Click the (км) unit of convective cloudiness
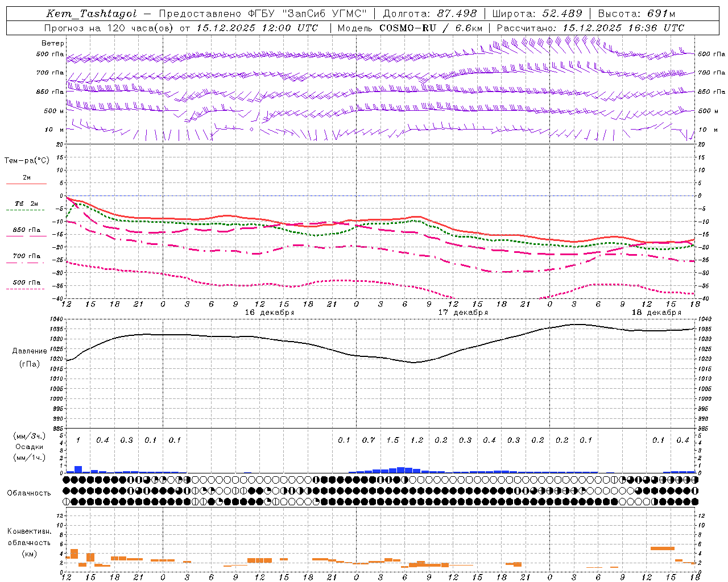The width and height of the screenshot is (728, 582). click(x=29, y=554)
